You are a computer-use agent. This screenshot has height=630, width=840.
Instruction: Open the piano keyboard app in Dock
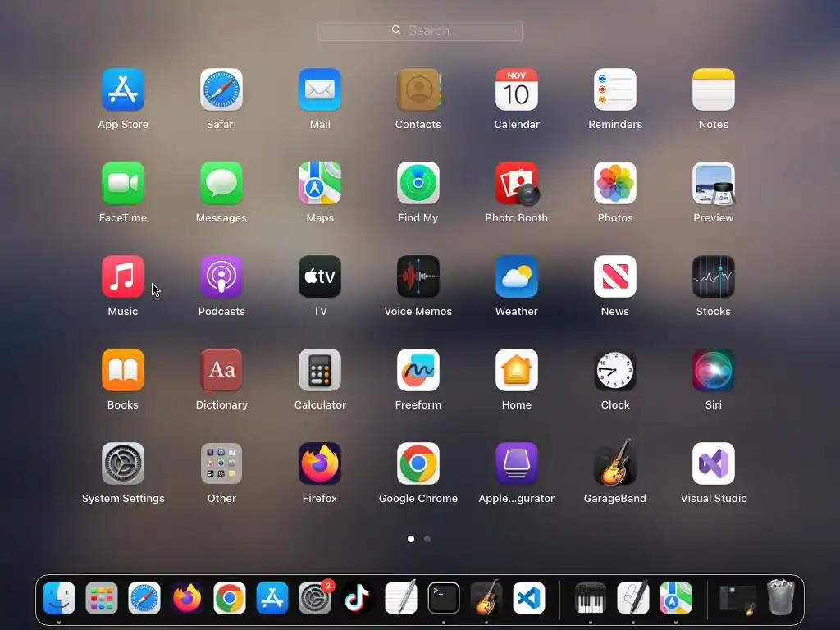591,598
